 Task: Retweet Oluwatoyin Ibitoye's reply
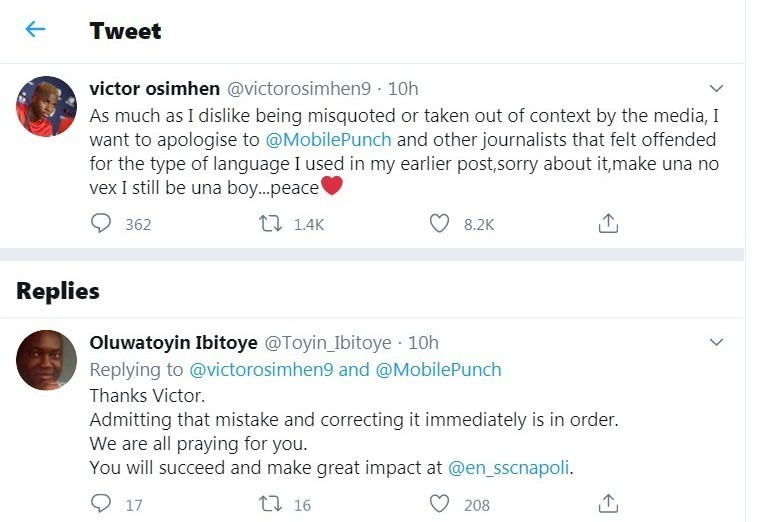point(268,504)
